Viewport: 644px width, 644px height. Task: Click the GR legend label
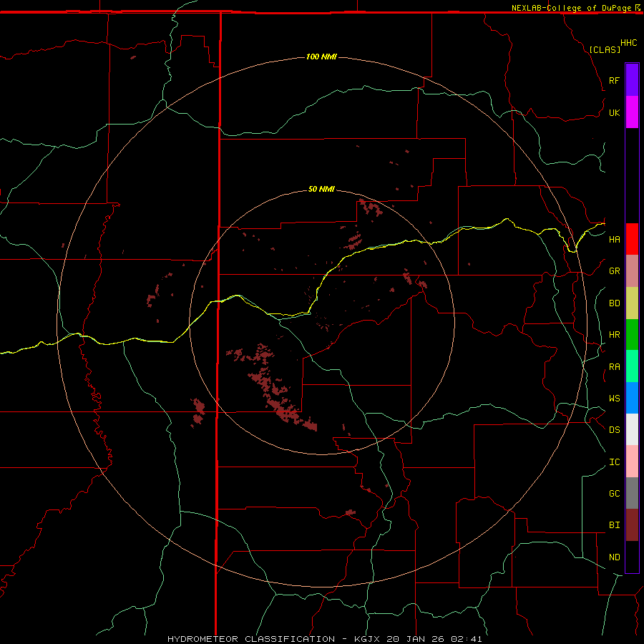tap(614, 270)
